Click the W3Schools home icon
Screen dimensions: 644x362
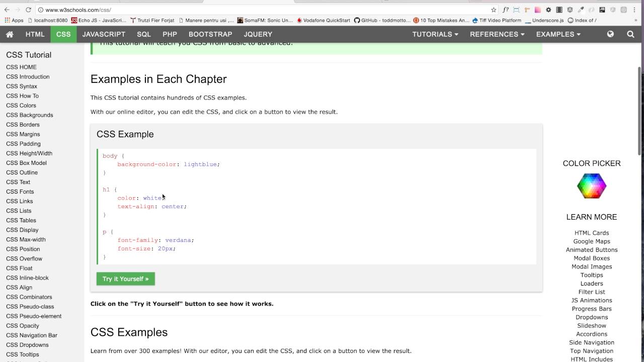click(10, 34)
